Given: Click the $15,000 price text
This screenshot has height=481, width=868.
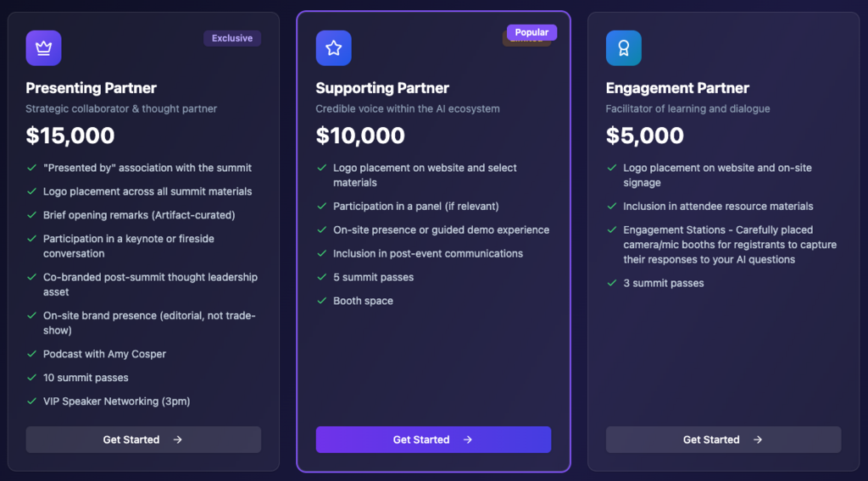Looking at the screenshot, I should (70, 135).
